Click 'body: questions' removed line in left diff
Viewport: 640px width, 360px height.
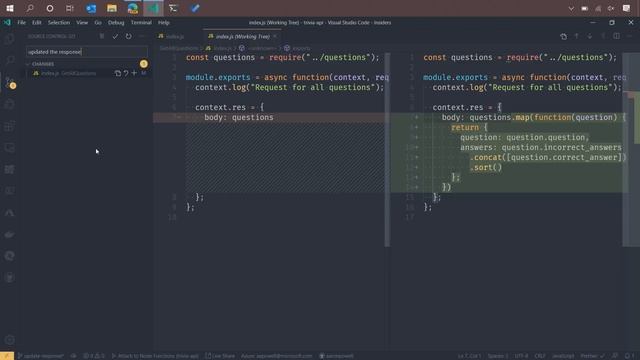[239, 118]
